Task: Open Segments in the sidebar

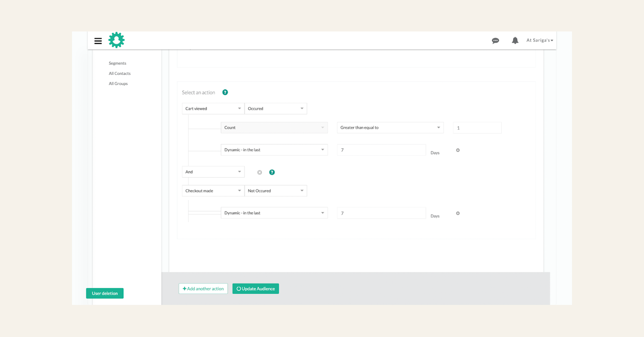Action: [118, 63]
